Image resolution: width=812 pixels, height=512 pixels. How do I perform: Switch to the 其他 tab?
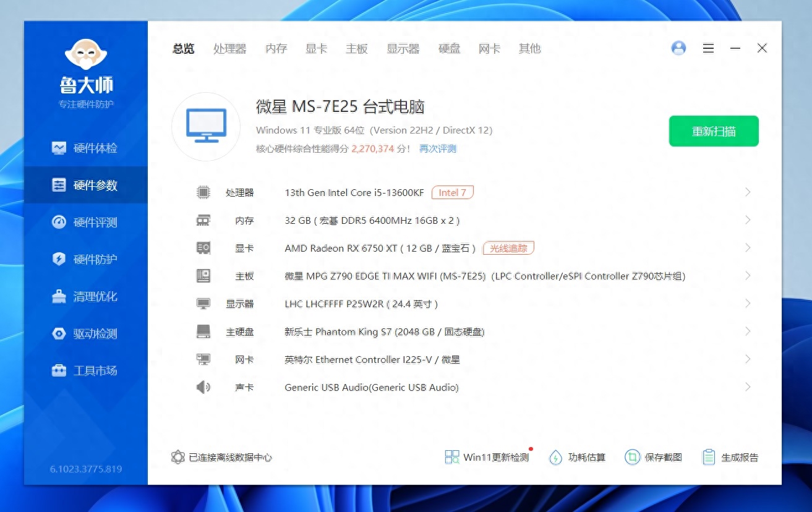[530, 49]
